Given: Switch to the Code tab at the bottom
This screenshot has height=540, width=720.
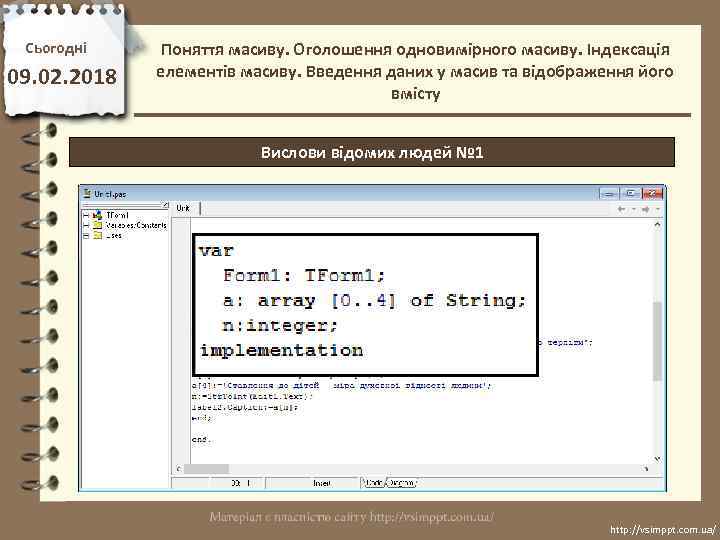Looking at the screenshot, I should 374,483.
